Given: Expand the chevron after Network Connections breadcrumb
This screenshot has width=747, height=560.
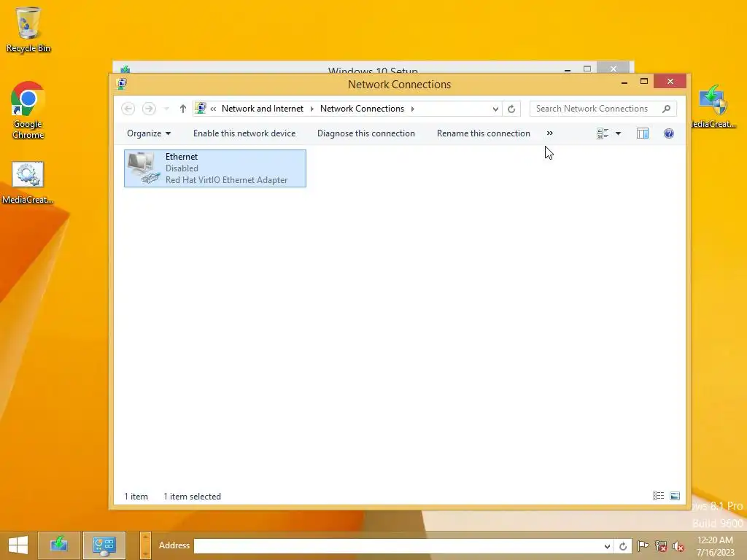Looking at the screenshot, I should point(413,109).
